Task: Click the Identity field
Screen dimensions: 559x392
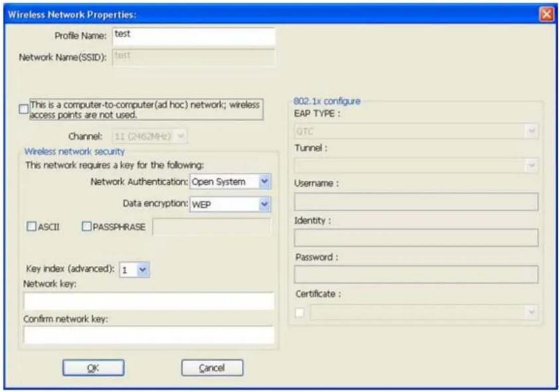Action: (x=416, y=238)
